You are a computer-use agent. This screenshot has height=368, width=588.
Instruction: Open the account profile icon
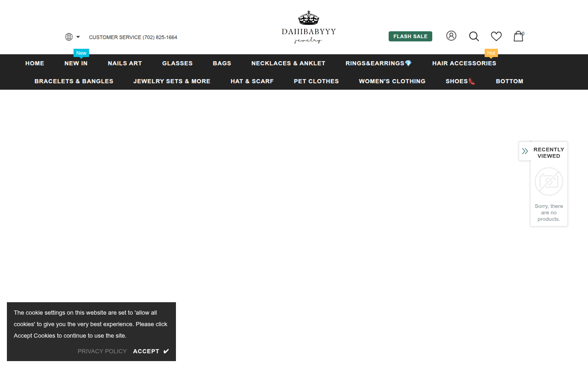(451, 36)
